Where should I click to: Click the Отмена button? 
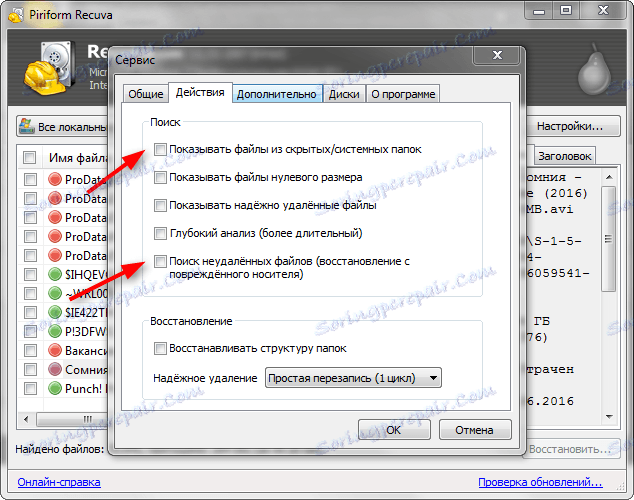(475, 430)
